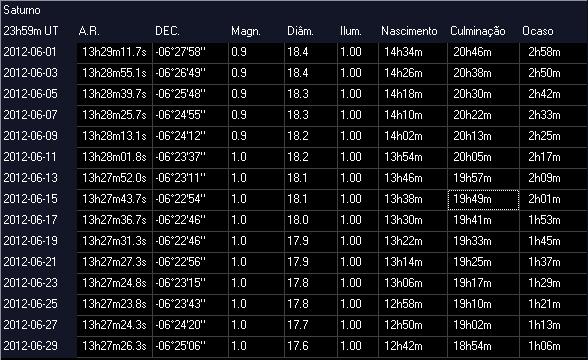The height and width of the screenshot is (360, 588).
Task: Select date row 2012-06-17
Action: click(30, 220)
